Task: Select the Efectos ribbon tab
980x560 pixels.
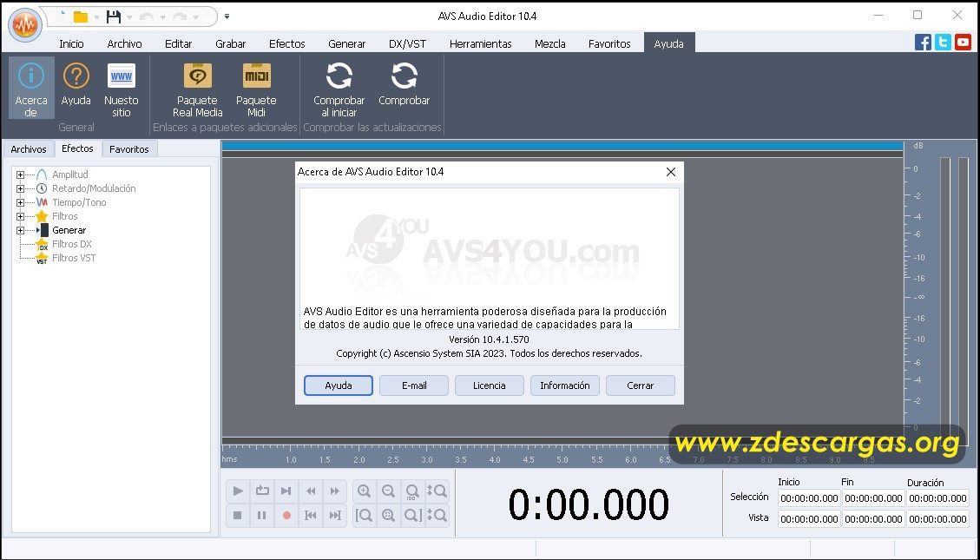Action: 286,43
